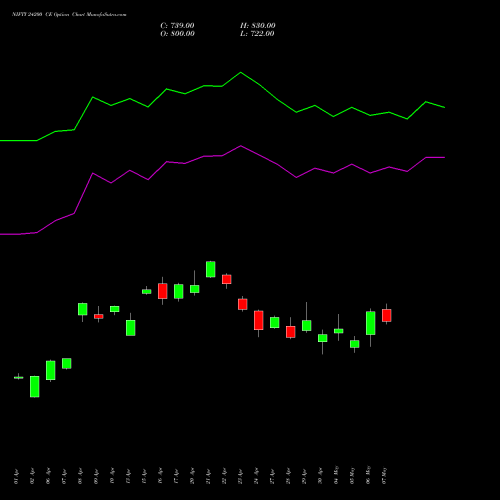The image size is (500, 500).
Task: Click the 06 May date label
Action: pos(368,475)
